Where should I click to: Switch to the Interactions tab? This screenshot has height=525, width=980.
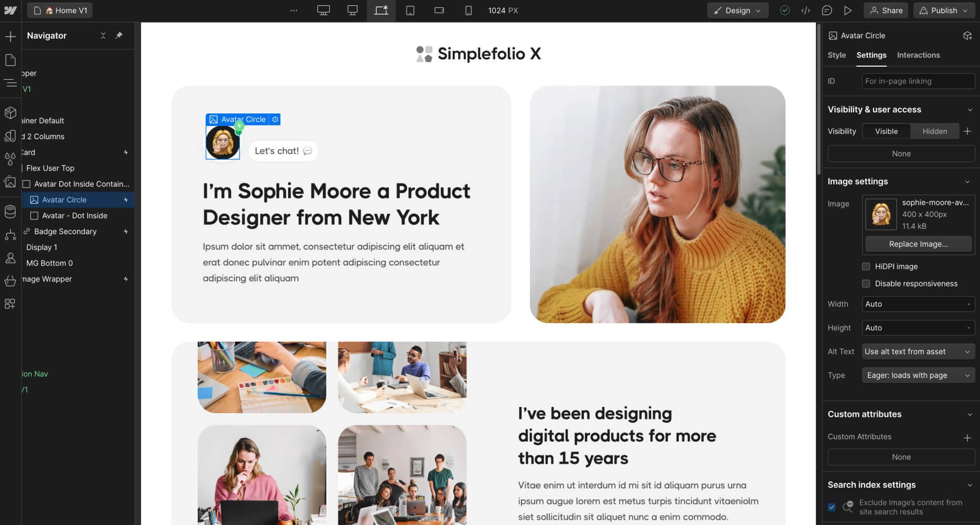pyautogui.click(x=918, y=55)
